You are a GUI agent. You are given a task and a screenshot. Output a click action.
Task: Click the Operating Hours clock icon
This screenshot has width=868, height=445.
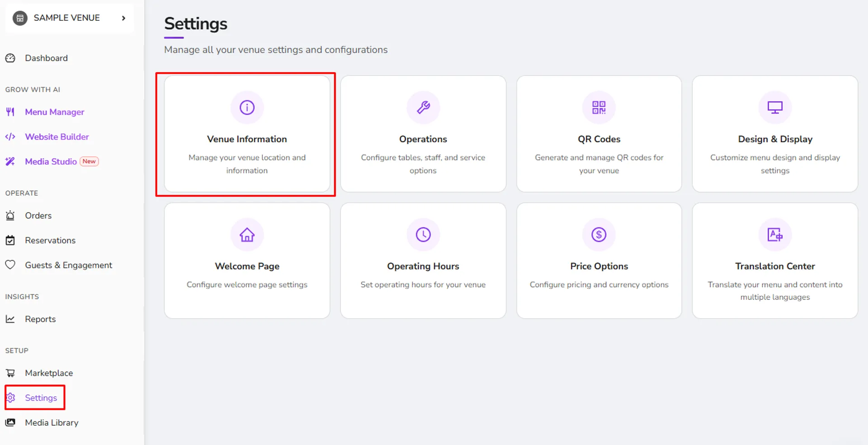coord(423,234)
